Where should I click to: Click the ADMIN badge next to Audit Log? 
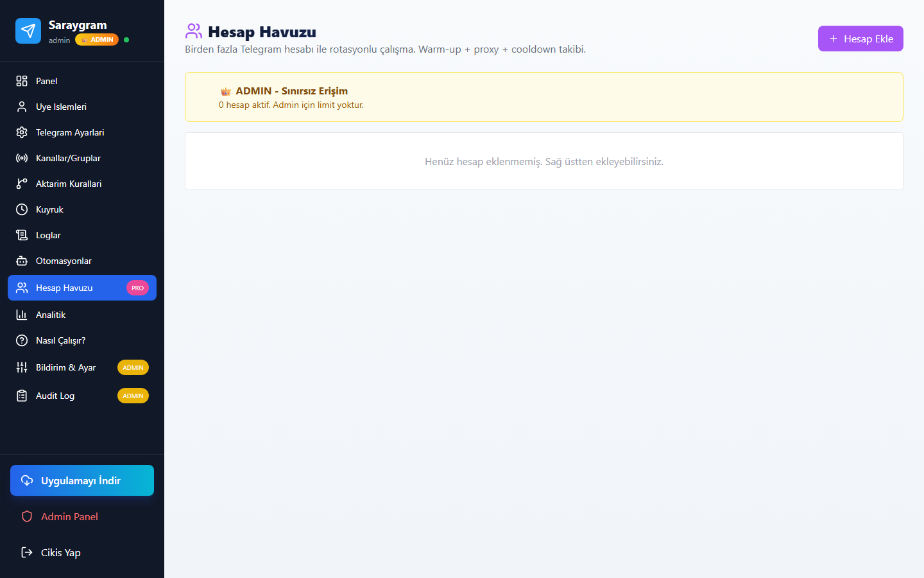[133, 396]
